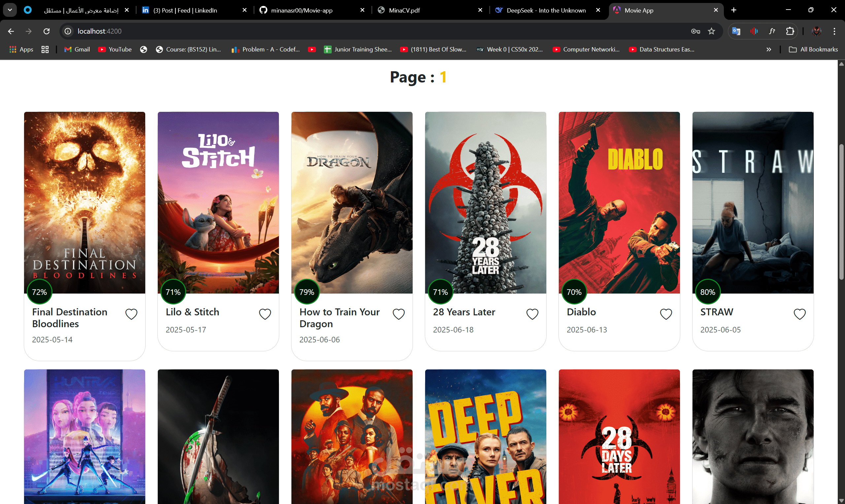
Task: Reload the localhost page
Action: 47,31
